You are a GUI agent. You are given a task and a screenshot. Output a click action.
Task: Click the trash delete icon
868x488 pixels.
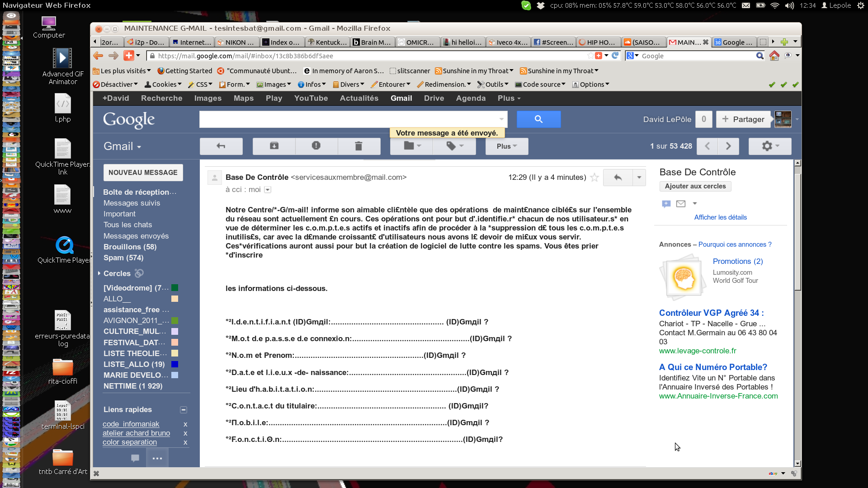[x=359, y=146]
